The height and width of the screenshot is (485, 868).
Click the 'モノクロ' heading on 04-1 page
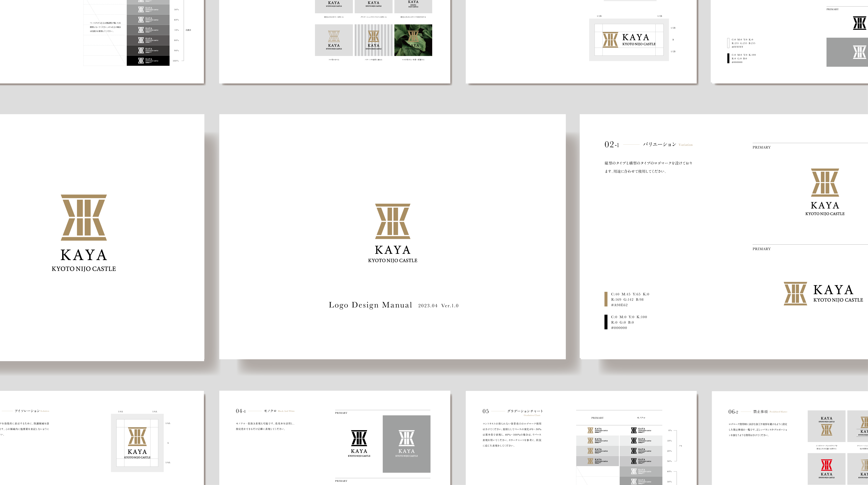(x=270, y=411)
